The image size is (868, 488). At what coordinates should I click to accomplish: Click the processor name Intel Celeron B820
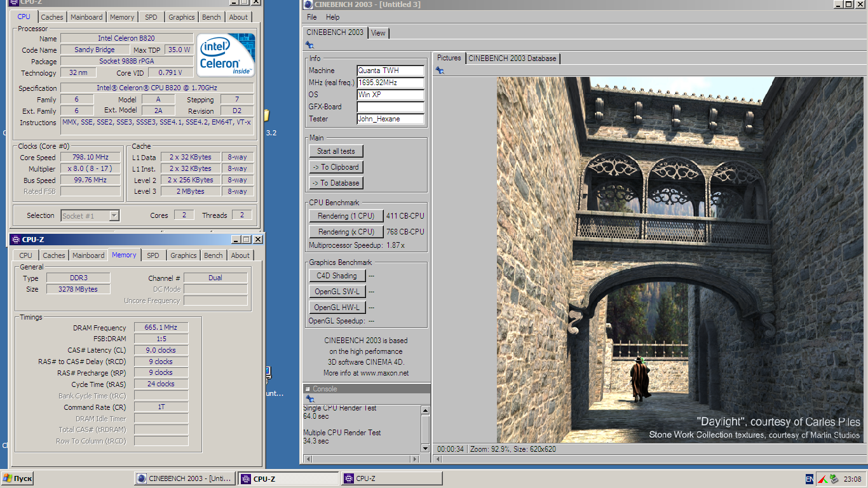(x=126, y=38)
